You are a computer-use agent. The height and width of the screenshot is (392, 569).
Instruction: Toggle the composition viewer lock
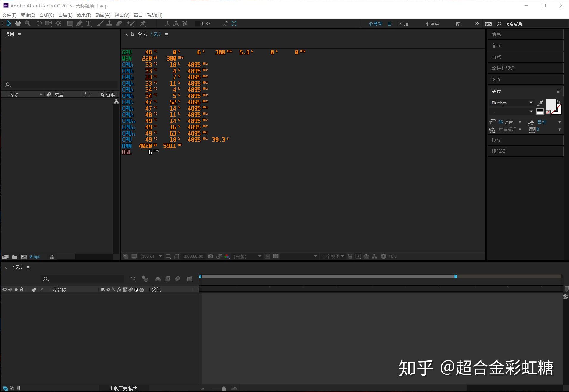pyautogui.click(x=133, y=34)
